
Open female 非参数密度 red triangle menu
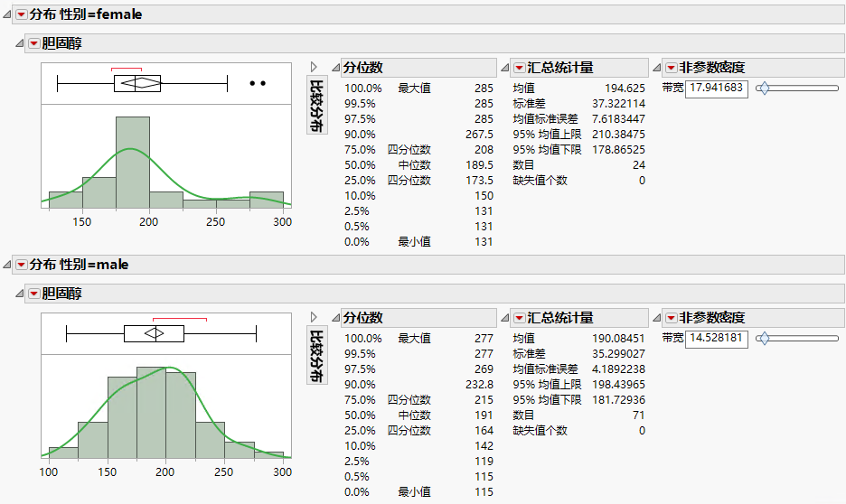click(x=672, y=68)
